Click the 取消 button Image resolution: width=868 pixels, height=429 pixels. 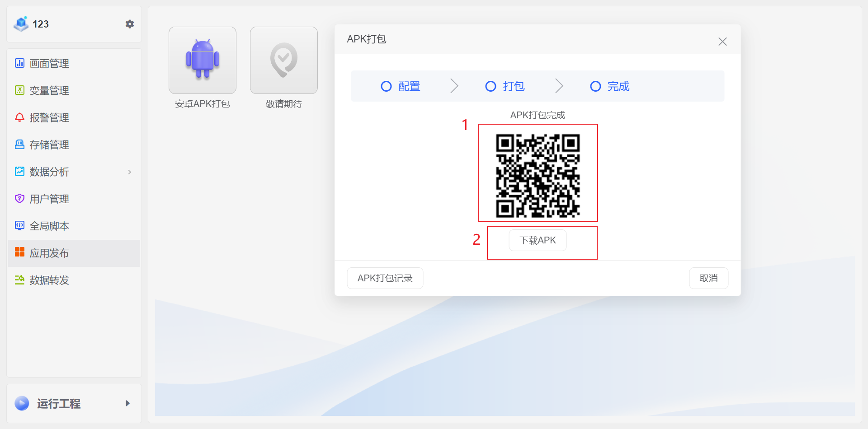point(708,278)
